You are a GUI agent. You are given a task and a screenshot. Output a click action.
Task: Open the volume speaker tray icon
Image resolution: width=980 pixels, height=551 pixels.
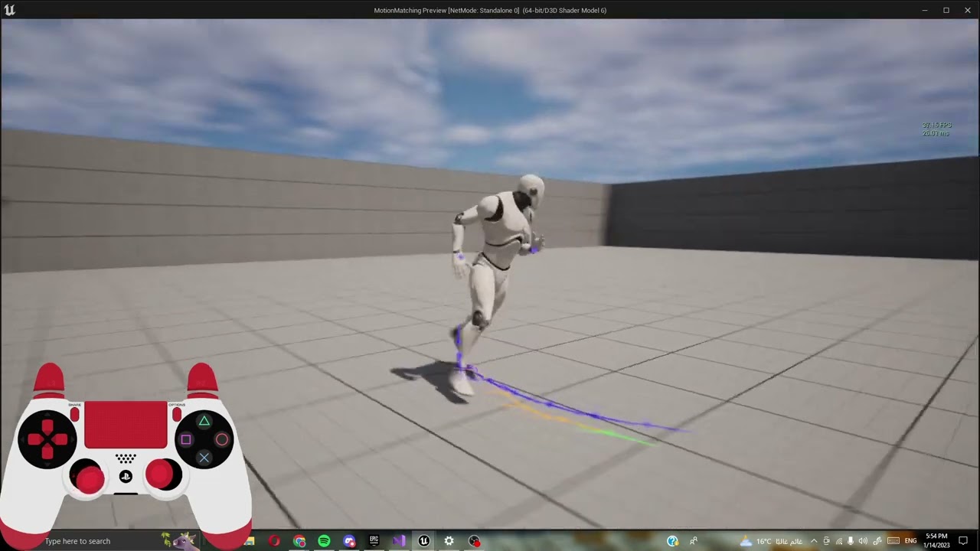tap(864, 541)
